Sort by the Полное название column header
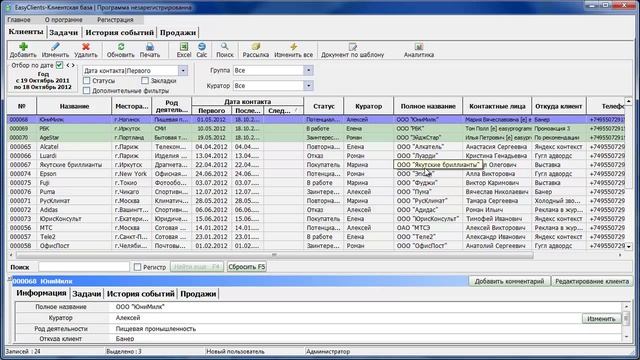 click(428, 106)
